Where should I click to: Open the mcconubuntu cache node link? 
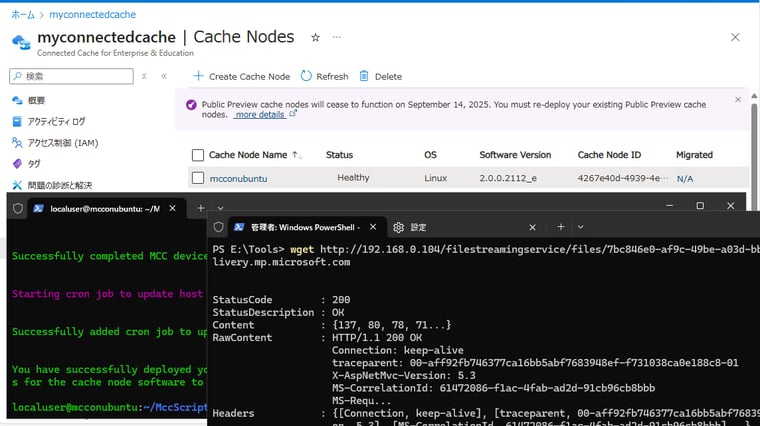click(x=238, y=178)
